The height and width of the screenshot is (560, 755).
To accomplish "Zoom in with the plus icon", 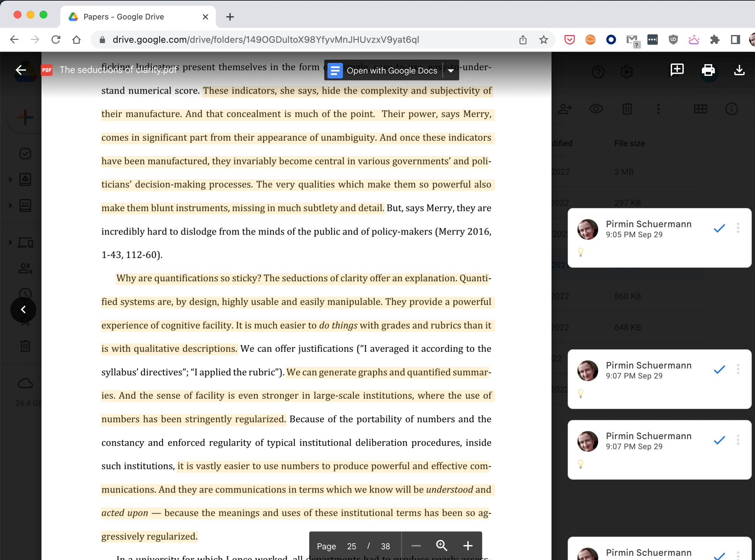I will click(x=468, y=545).
